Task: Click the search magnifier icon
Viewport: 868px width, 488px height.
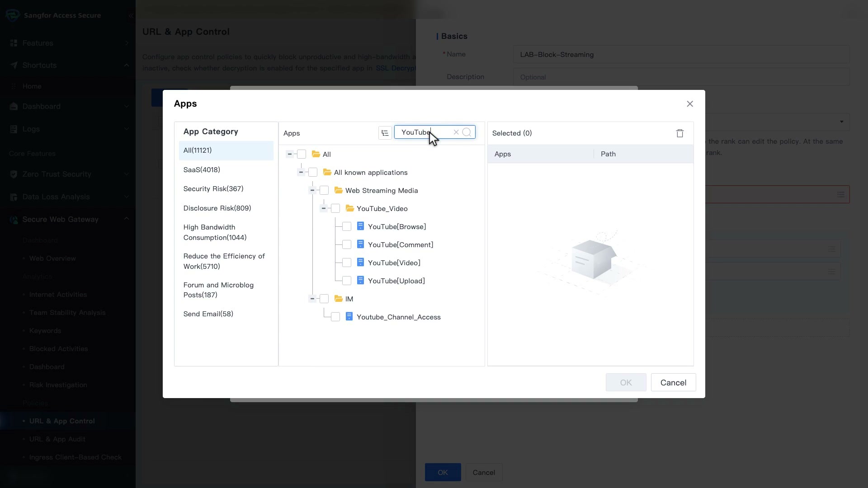Action: click(467, 132)
